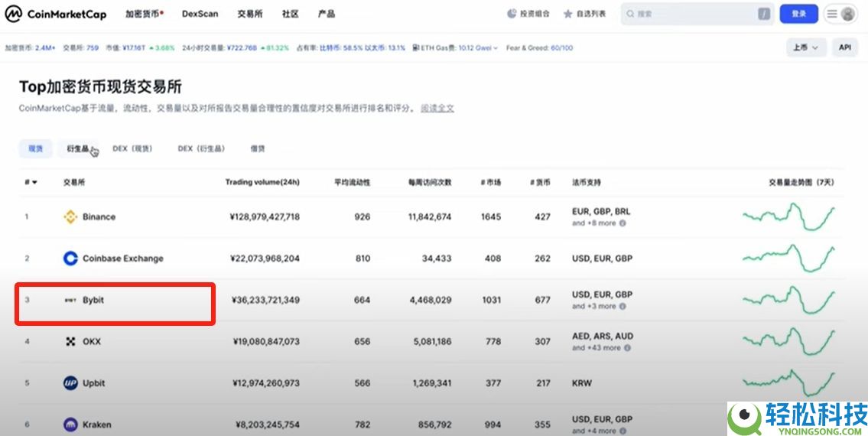Click the Bybit logo icon
Screen dimensions: 868x436
[70, 301]
